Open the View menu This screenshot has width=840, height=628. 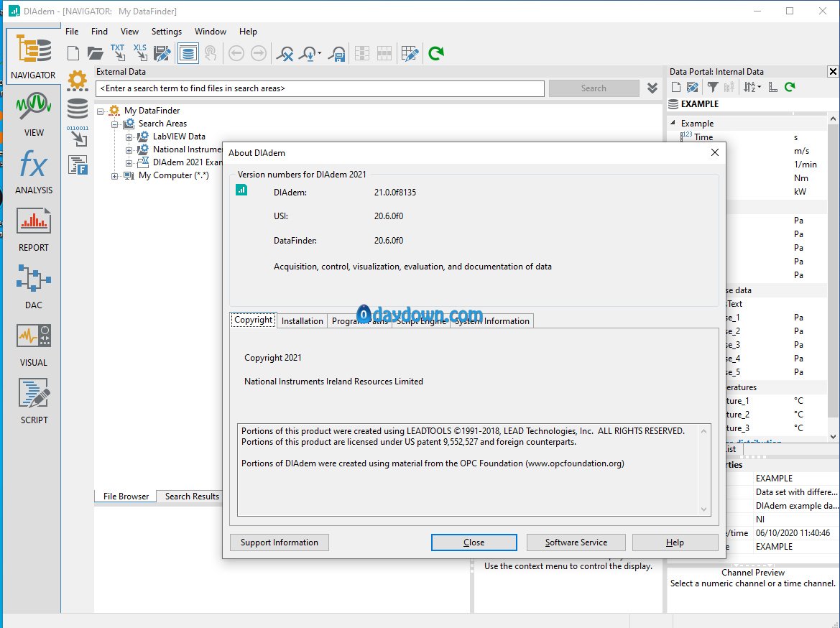click(x=129, y=32)
